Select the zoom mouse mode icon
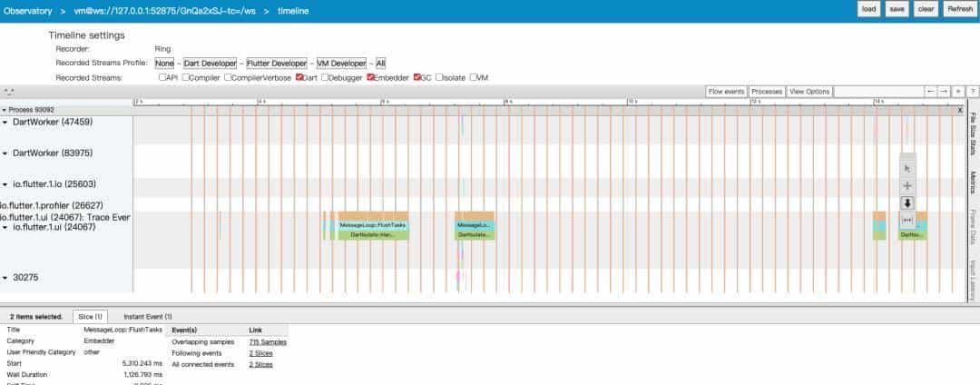The height and width of the screenshot is (385, 980). [907, 203]
